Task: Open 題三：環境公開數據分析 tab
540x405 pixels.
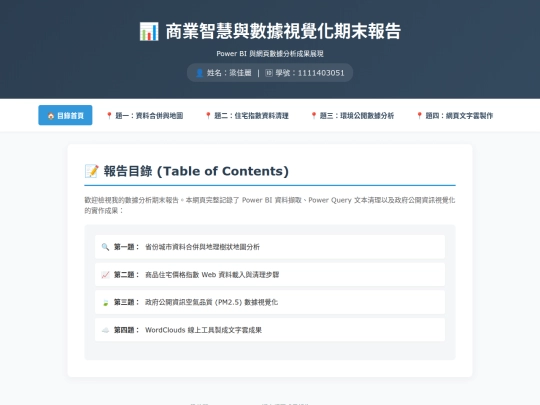Action: (352, 115)
